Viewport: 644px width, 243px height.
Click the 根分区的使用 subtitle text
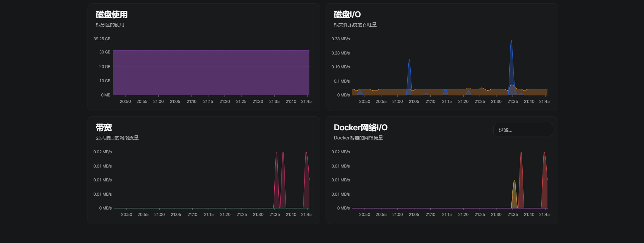(110, 25)
